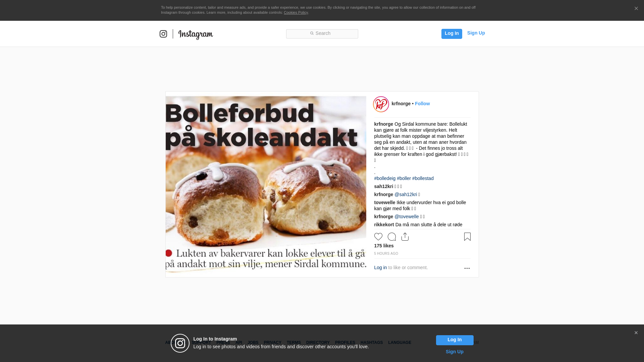Dismiss the cookies notice banner
The height and width of the screenshot is (362, 644).
coord(636,9)
